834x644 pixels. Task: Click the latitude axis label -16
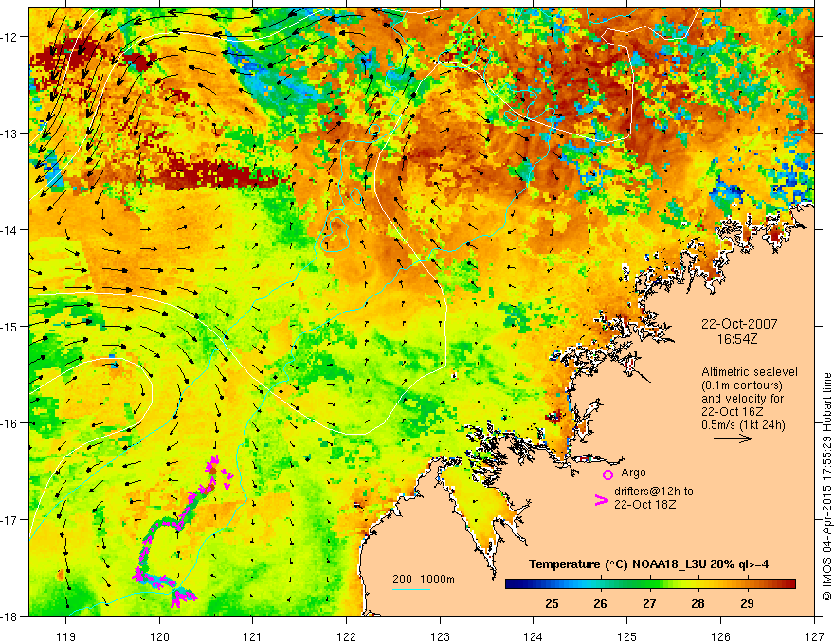9,423
